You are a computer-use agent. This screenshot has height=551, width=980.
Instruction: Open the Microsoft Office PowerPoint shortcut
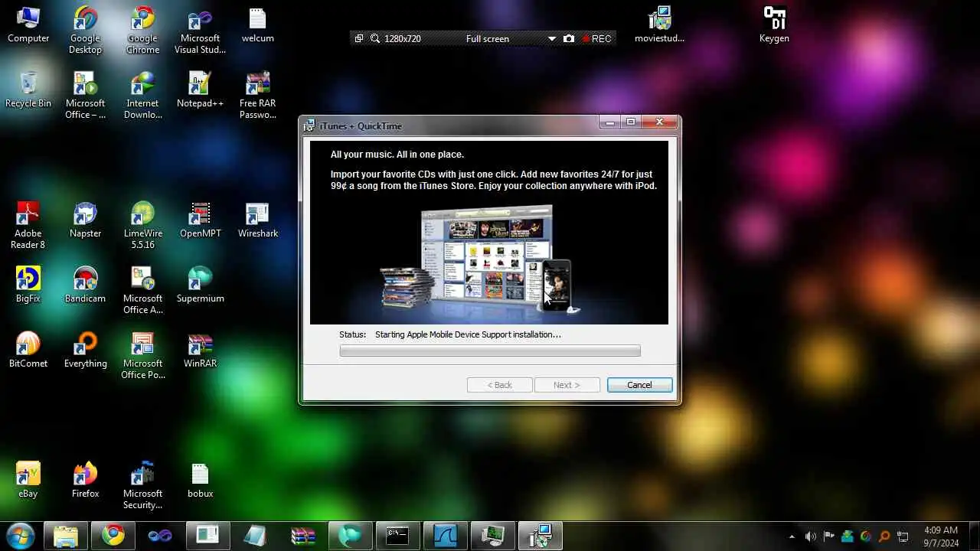click(x=142, y=356)
